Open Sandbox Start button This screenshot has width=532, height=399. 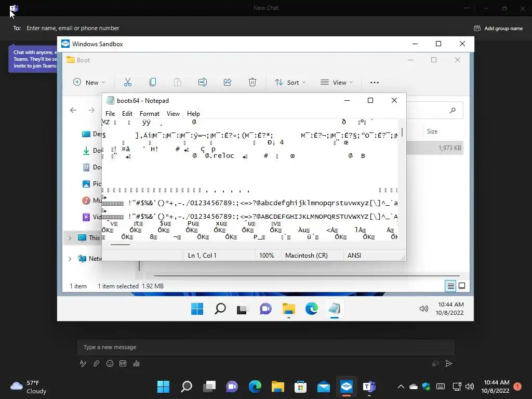coord(197,309)
